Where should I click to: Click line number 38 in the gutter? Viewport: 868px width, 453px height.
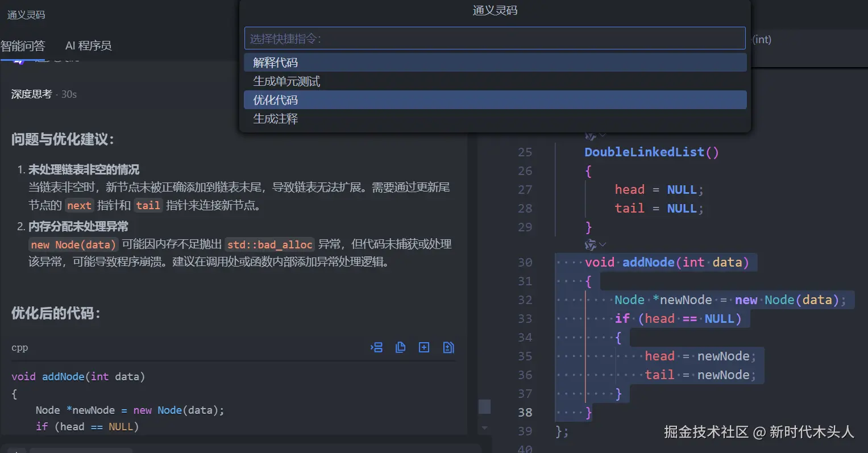(x=525, y=413)
